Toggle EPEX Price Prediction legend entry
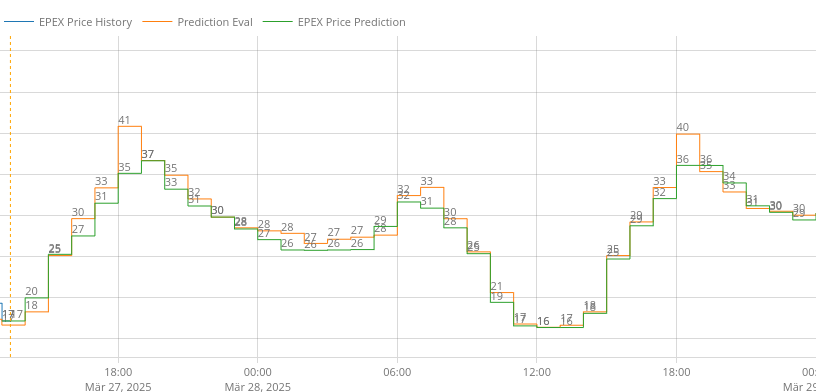816x392 pixels. coord(335,22)
